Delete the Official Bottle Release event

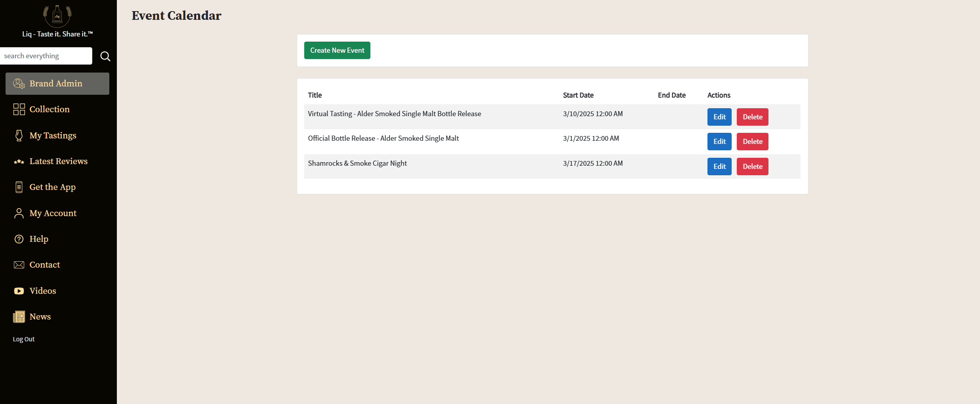752,142
